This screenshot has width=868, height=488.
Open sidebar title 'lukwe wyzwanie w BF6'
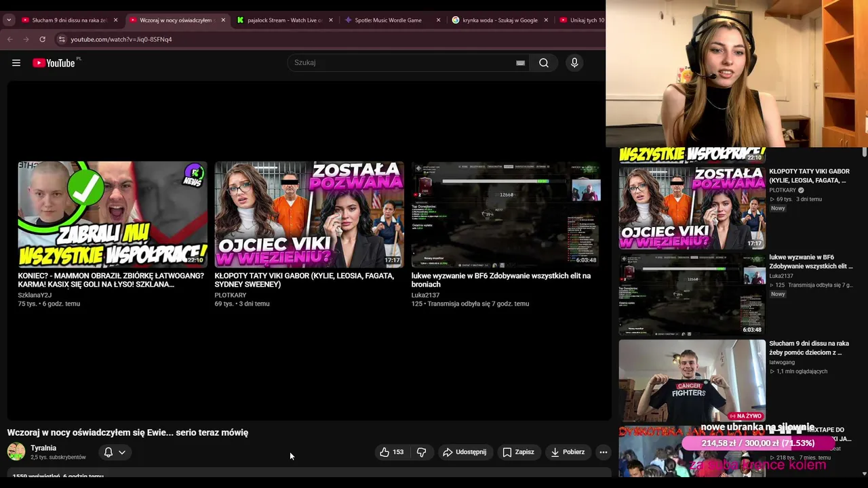click(x=811, y=262)
